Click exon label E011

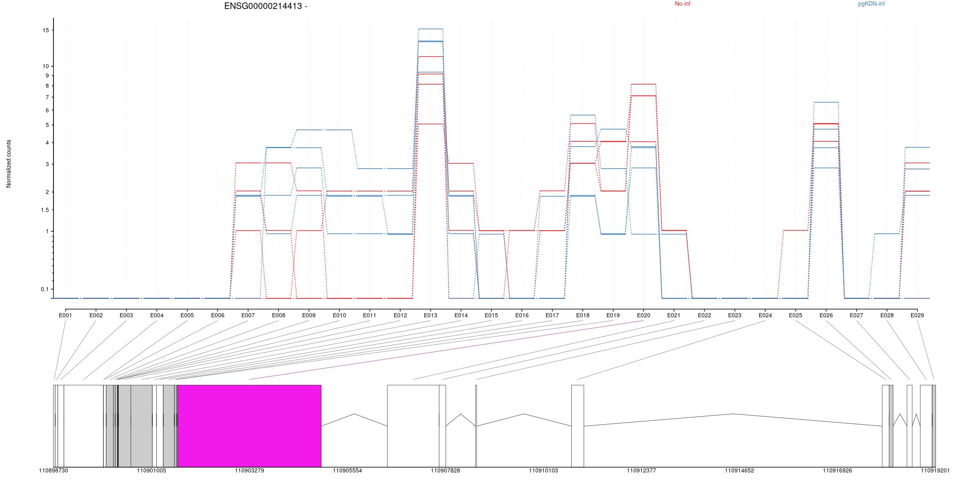click(x=370, y=315)
